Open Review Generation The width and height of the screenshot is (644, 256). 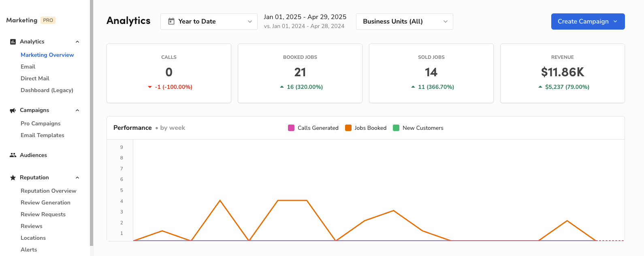[45, 202]
